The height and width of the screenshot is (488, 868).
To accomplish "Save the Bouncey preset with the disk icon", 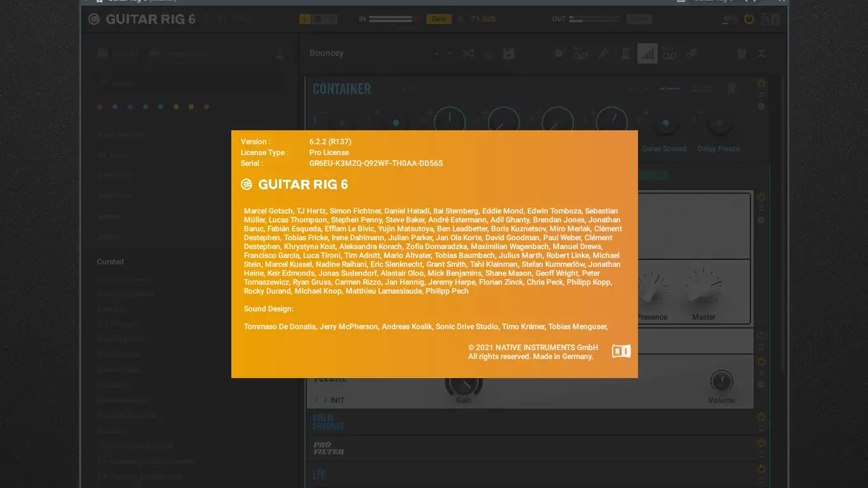I will 508,53.
